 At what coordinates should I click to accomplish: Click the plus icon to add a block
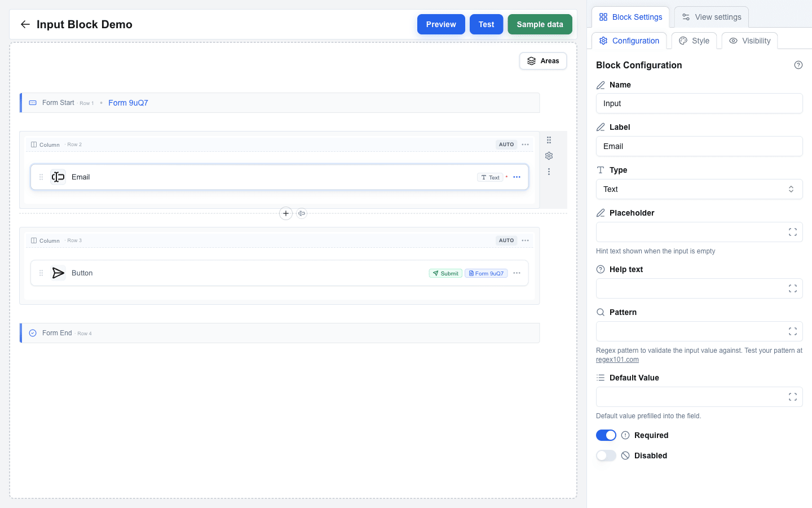coord(286,213)
